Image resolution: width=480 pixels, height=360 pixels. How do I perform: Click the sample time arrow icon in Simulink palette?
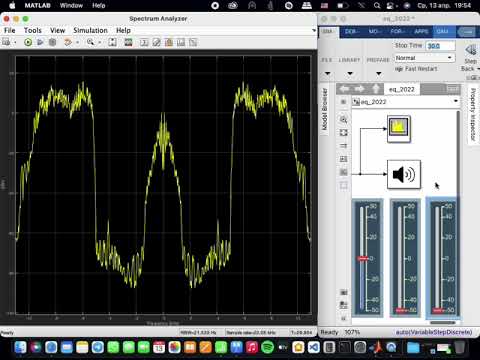coord(343,146)
